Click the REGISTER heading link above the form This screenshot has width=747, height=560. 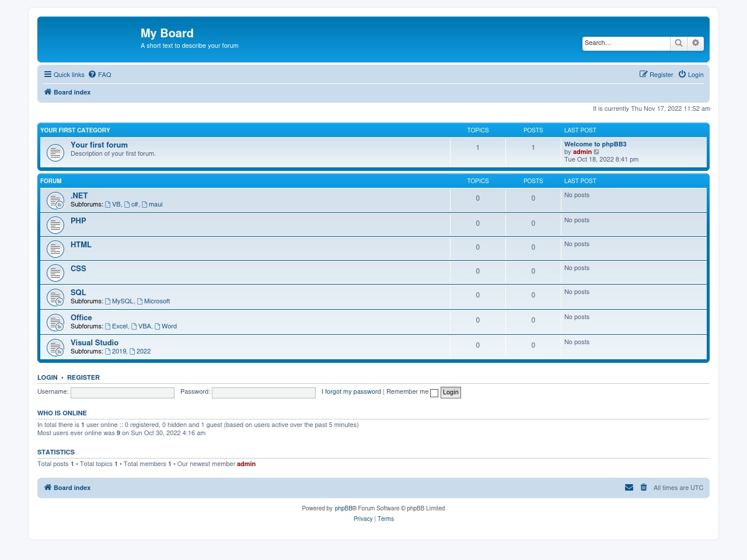pos(83,377)
